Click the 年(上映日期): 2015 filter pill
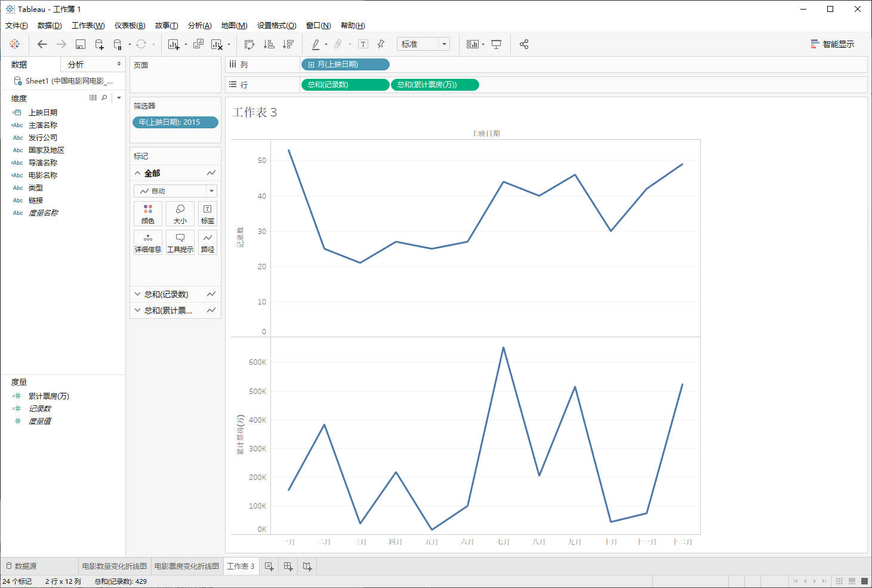 pos(175,122)
